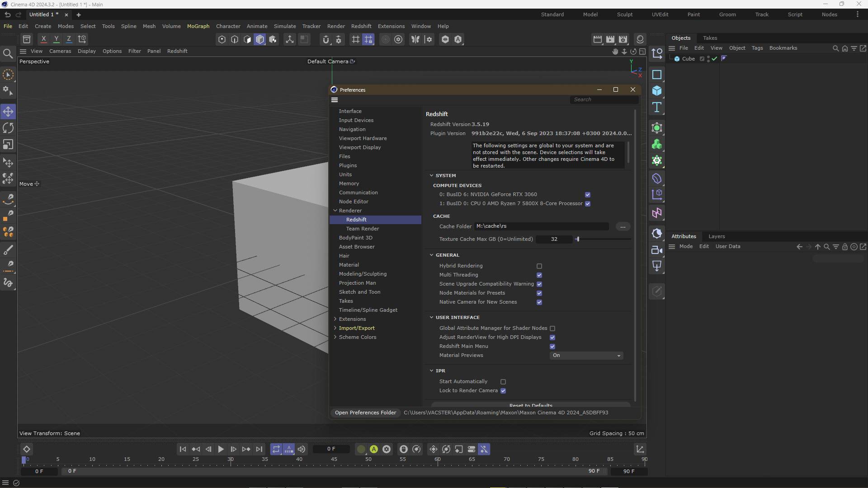Click Open Preferences Folder button
868x488 pixels.
pyautogui.click(x=365, y=413)
